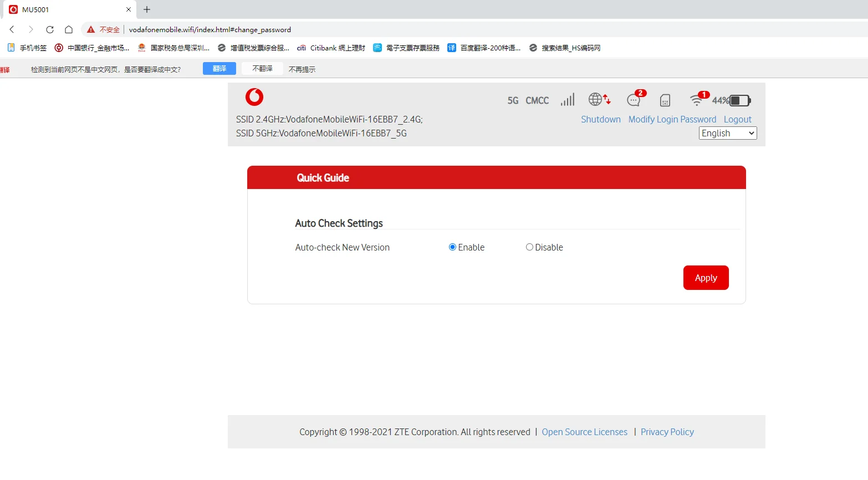This screenshot has height=480, width=868.
Task: Click the SIM card status icon
Action: [x=665, y=100]
